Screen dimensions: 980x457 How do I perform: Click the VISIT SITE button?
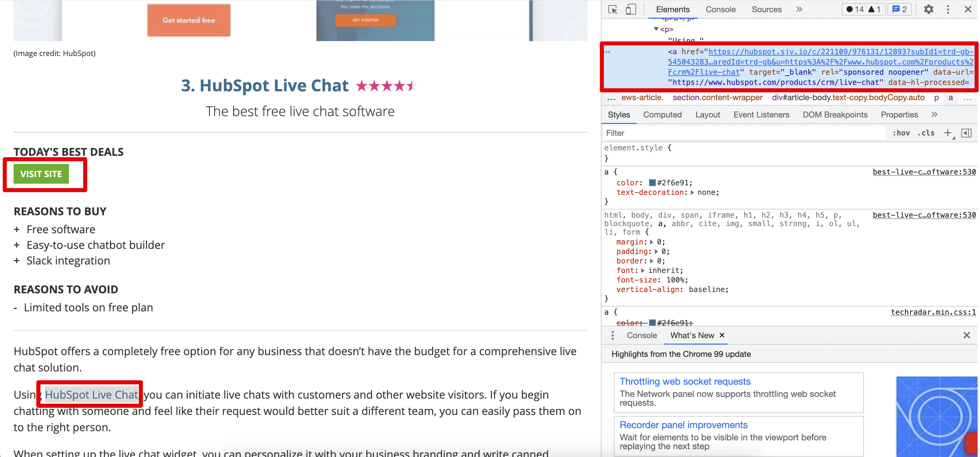click(41, 174)
